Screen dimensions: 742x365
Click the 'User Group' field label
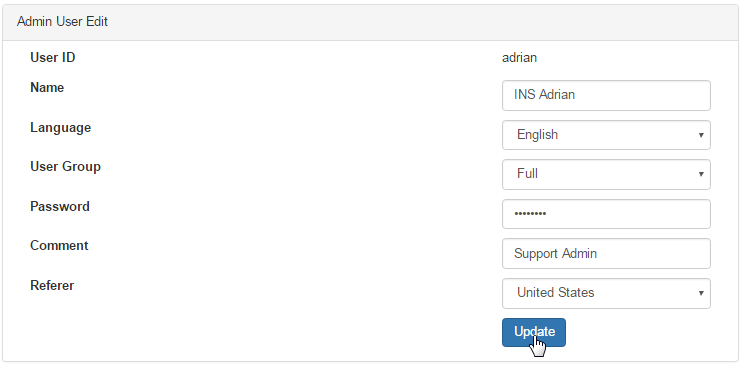tap(65, 167)
